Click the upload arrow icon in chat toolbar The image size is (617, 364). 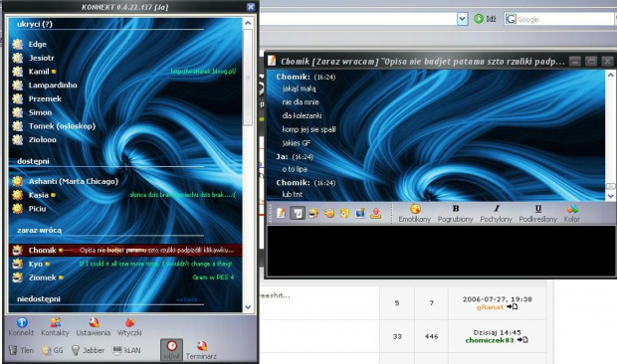click(376, 213)
